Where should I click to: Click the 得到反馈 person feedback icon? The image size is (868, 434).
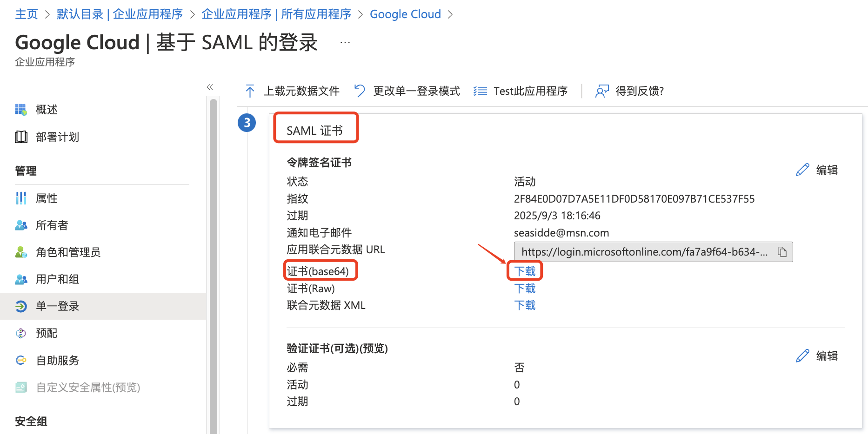click(602, 91)
